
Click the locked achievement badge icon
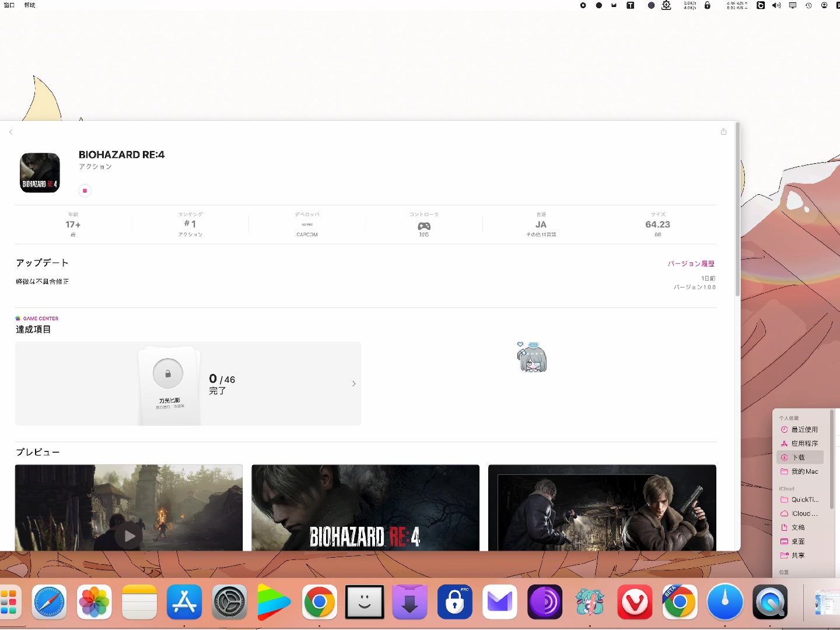coord(168,374)
